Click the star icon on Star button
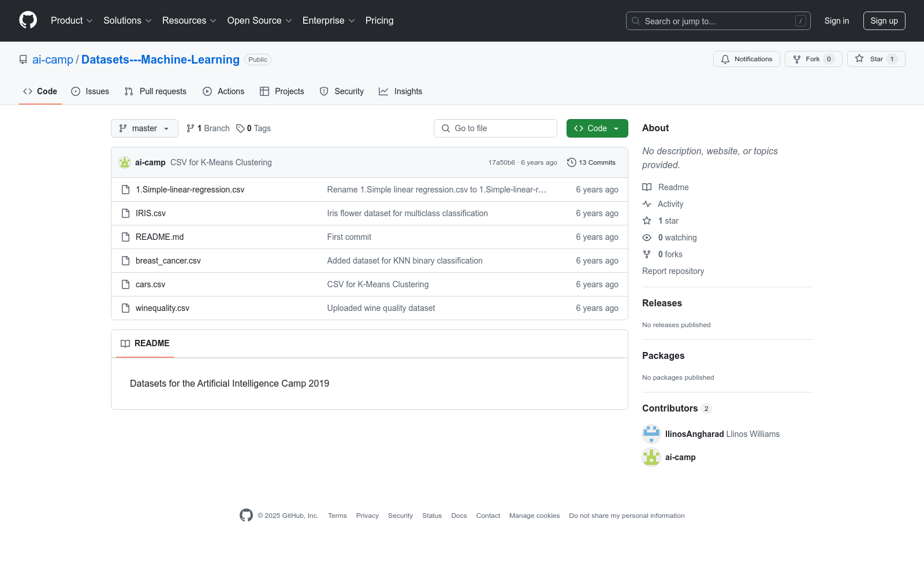 point(859,59)
